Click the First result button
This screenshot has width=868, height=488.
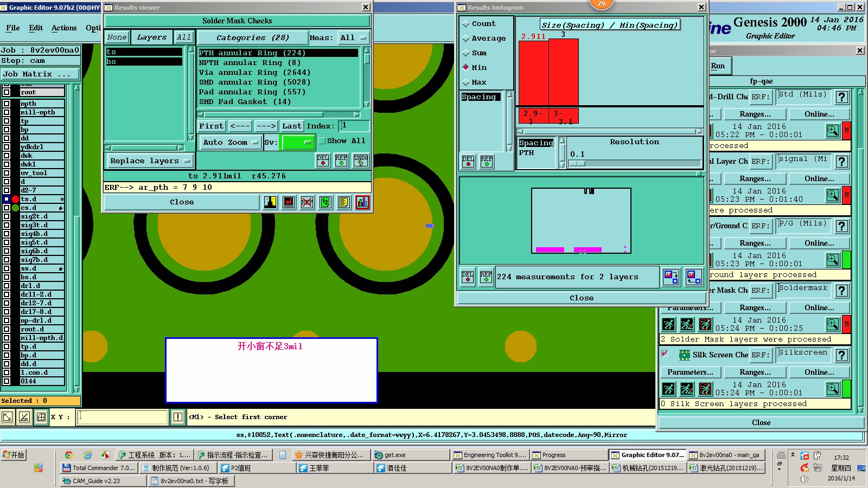(212, 126)
